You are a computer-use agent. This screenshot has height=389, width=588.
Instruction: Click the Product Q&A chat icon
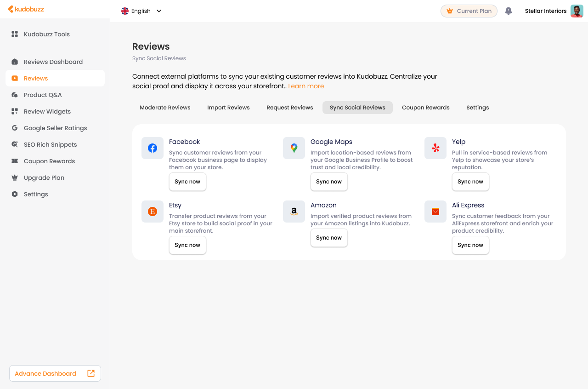click(x=15, y=95)
